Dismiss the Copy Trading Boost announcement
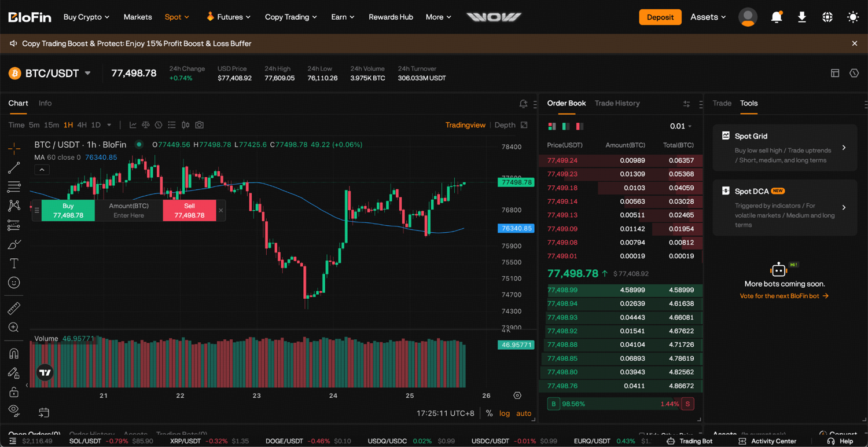This screenshot has height=447, width=868. [x=855, y=43]
